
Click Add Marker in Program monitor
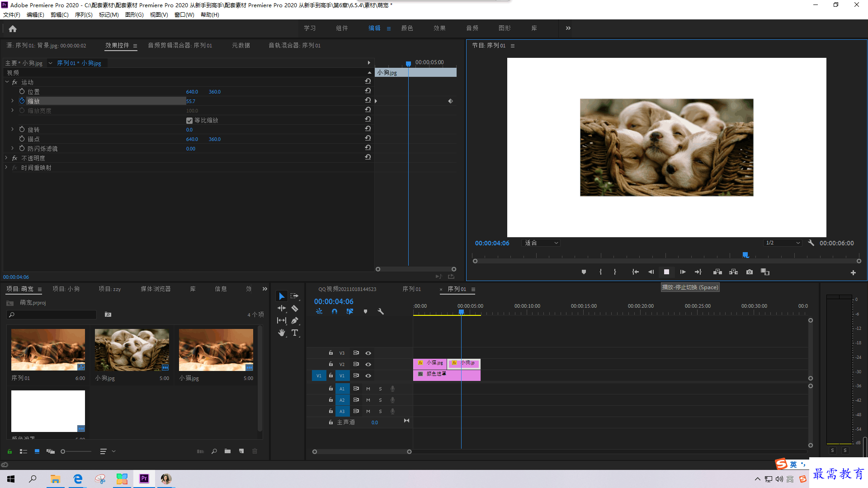[584, 272]
